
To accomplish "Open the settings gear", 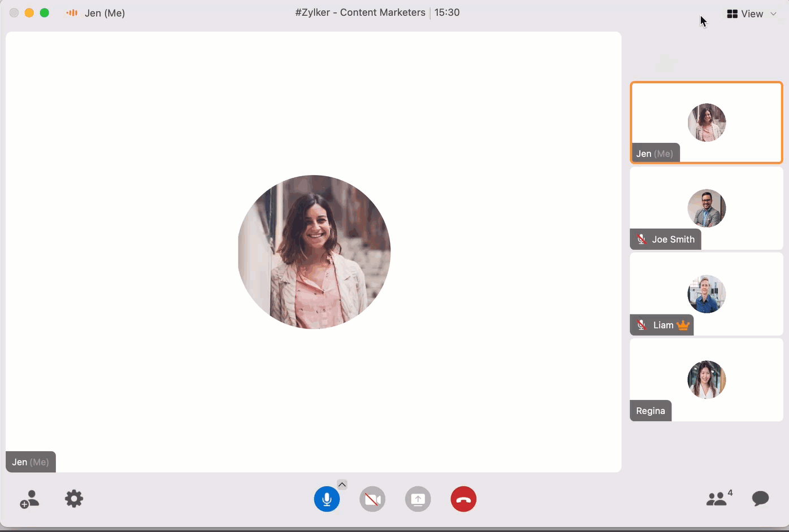I will point(74,499).
